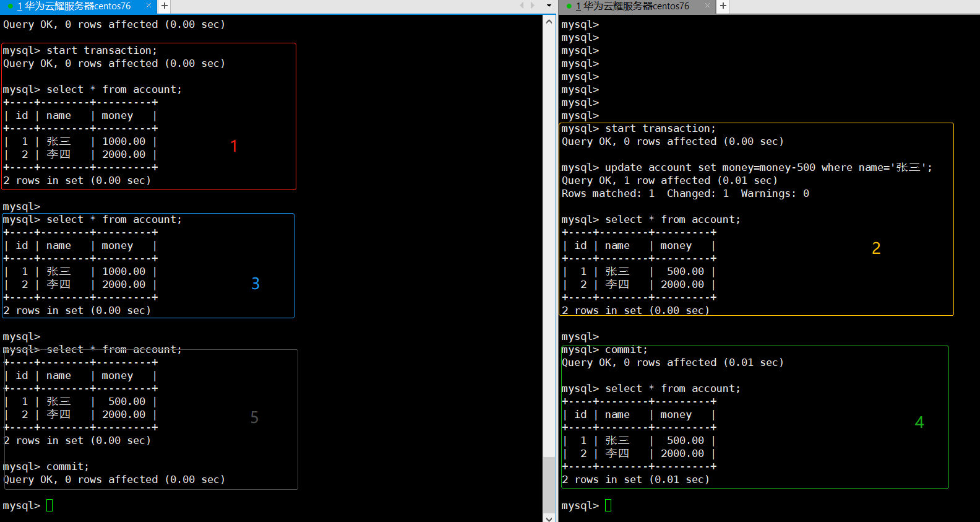Screen dimensions: 980x522
Task: Click 'Query OK, 0 rows affected (0.01 sec)' line
Action: point(673,362)
